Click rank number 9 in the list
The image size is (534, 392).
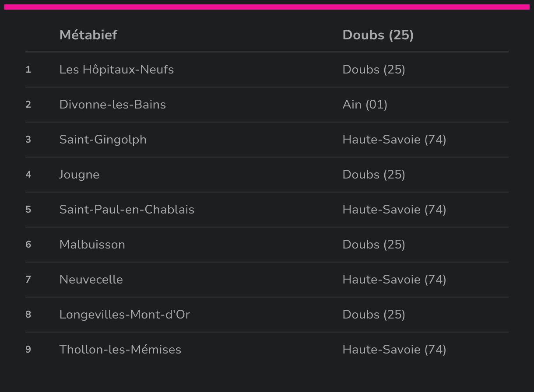click(x=28, y=350)
